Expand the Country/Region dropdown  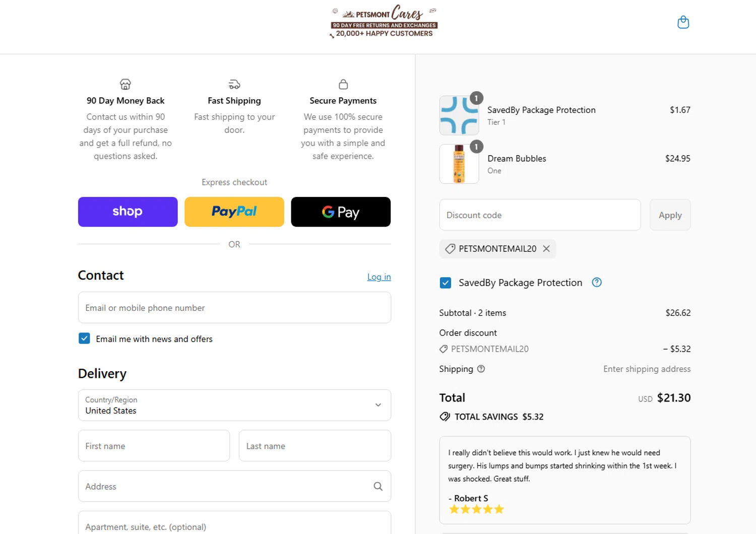click(234, 405)
